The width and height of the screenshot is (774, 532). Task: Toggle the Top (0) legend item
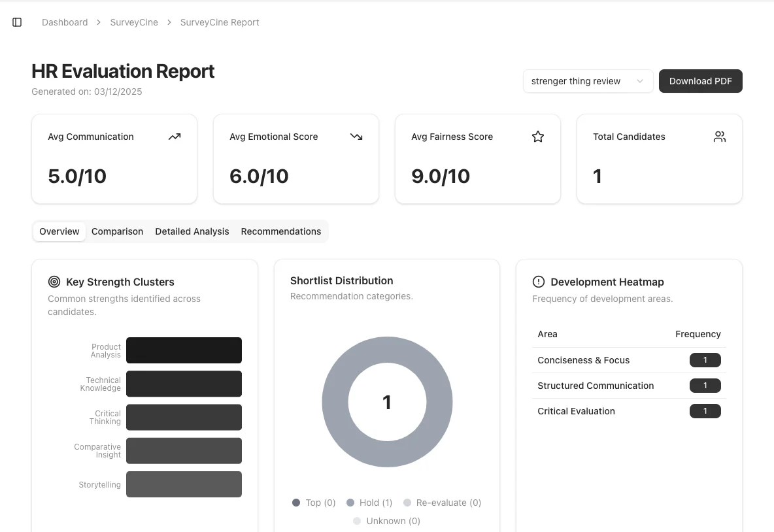(x=314, y=503)
